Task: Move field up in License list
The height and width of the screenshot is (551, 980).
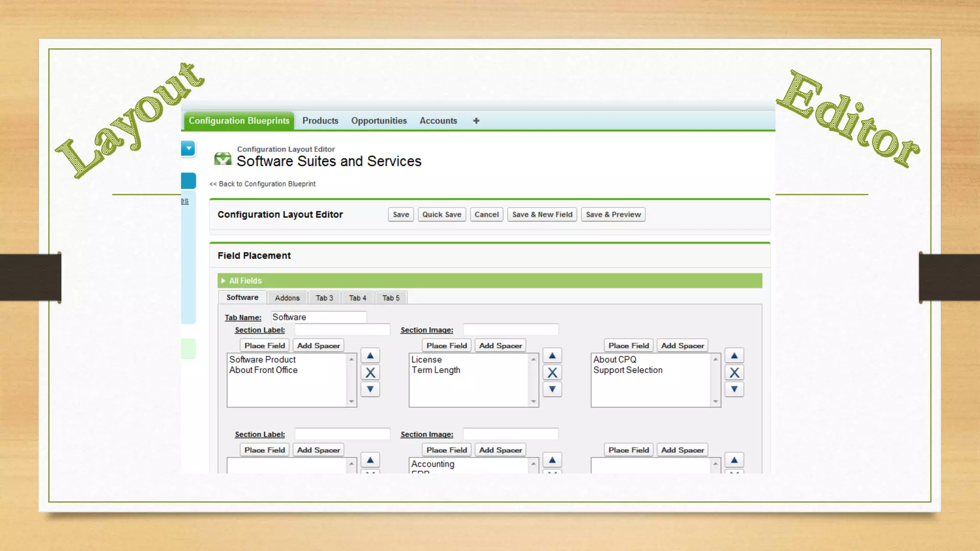Action: [x=552, y=355]
